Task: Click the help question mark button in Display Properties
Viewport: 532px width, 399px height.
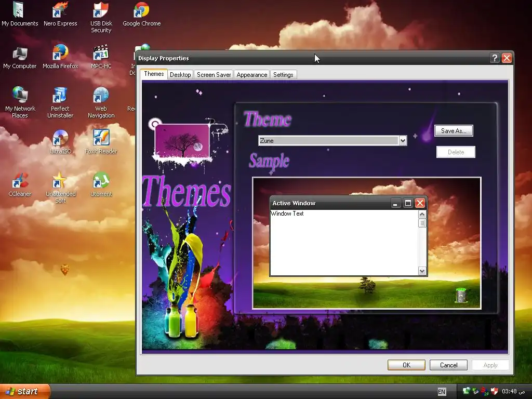Action: pyautogui.click(x=495, y=58)
